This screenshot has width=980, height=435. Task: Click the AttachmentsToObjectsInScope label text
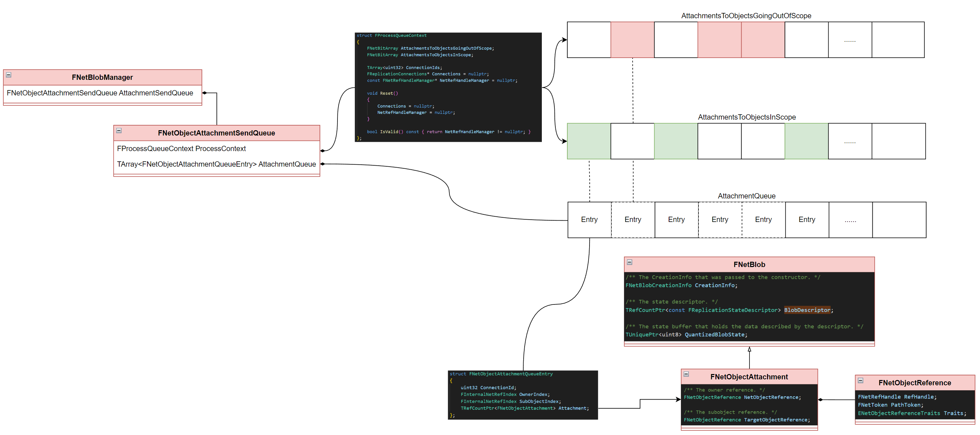click(x=747, y=117)
